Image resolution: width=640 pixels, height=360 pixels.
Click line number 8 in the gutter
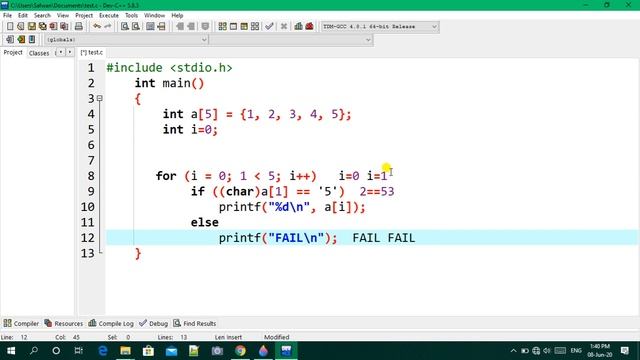[x=91, y=176]
